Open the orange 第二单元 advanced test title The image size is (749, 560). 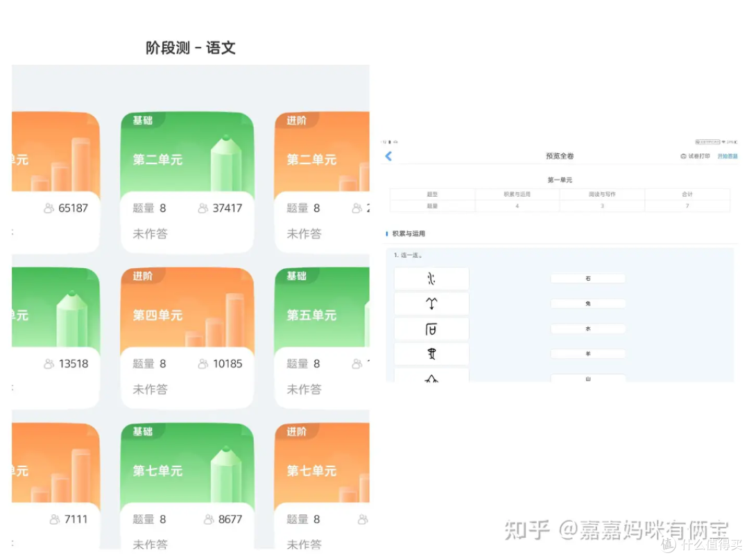tap(311, 159)
